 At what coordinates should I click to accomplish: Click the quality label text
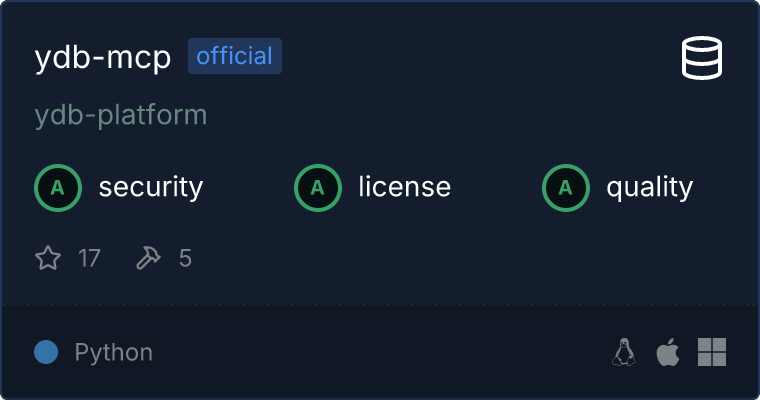click(649, 188)
